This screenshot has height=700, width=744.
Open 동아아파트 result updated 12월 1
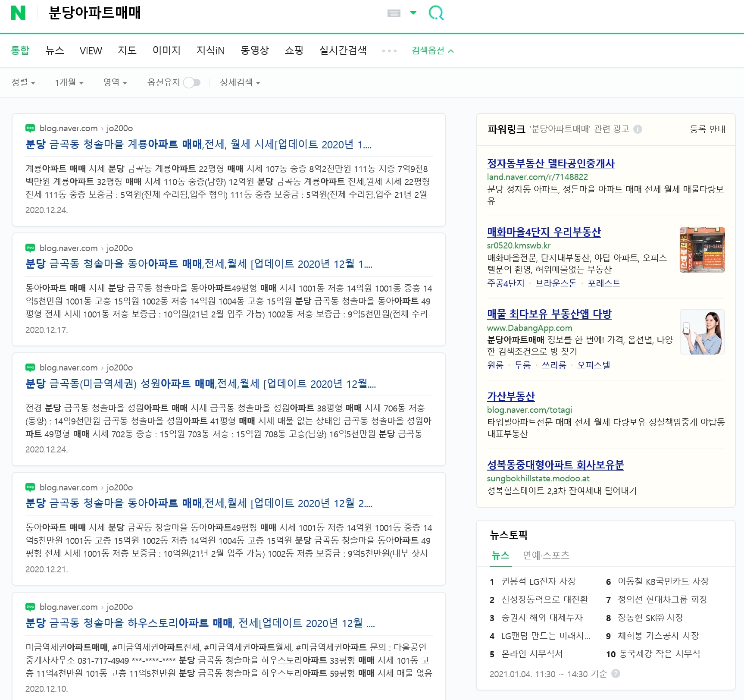[199, 264]
